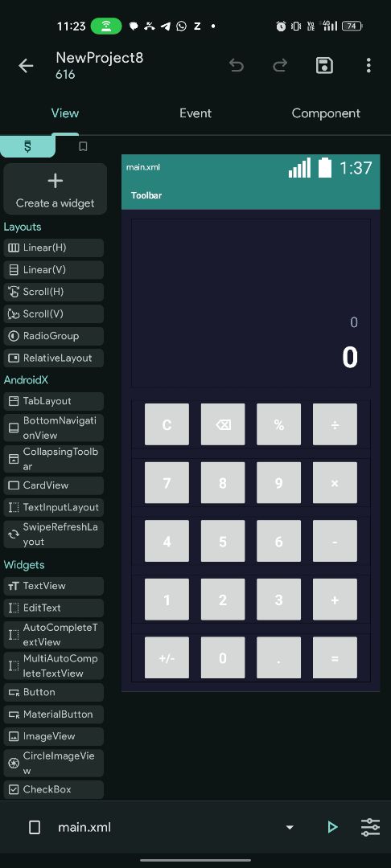Click the undo arrow icon
Screen dimensions: 391x868
point(237,66)
